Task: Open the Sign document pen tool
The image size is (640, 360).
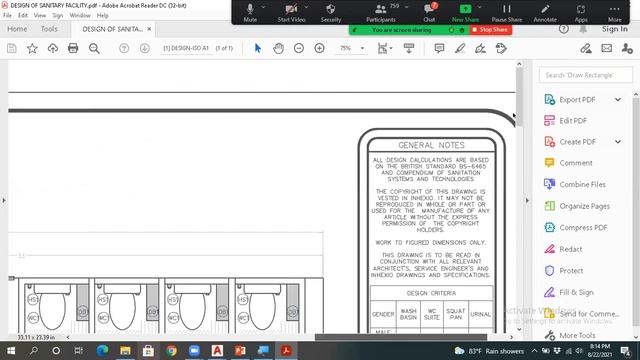Action: [x=480, y=49]
